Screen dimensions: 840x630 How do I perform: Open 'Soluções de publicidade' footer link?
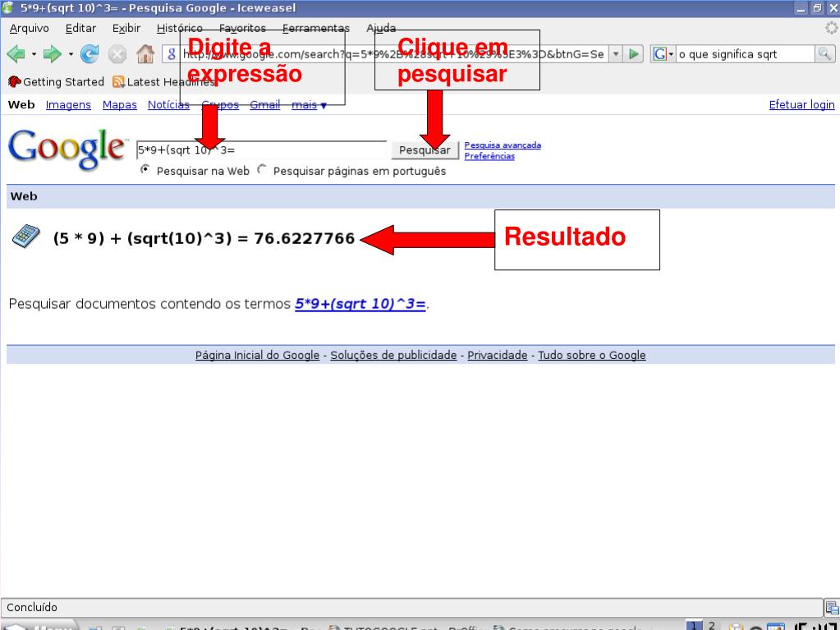393,355
